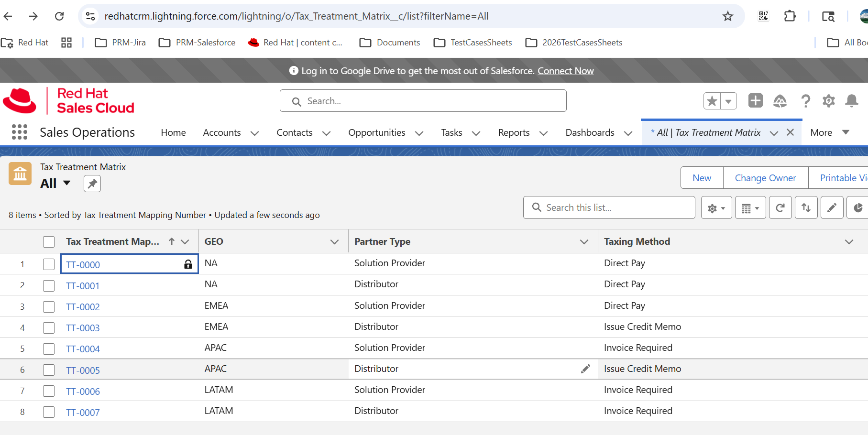The width and height of the screenshot is (868, 435).
Task: Open GEO column actions dropdown
Action: [x=335, y=242]
